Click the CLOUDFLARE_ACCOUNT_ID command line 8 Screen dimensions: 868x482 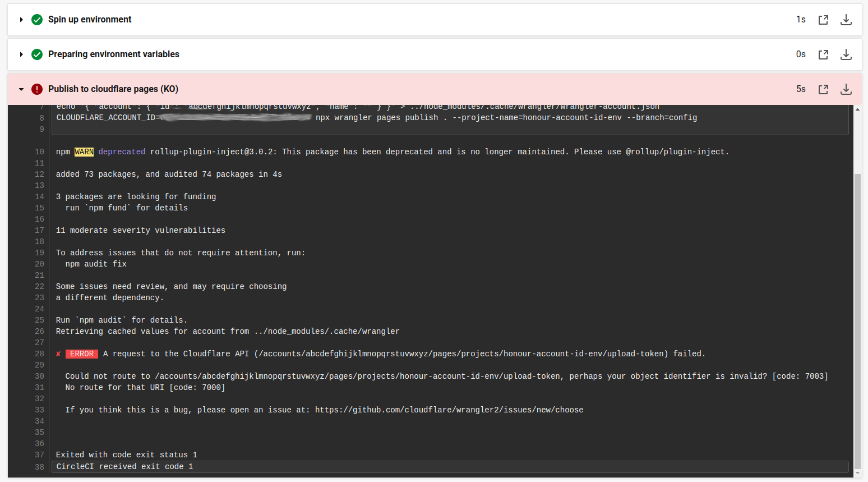377,118
